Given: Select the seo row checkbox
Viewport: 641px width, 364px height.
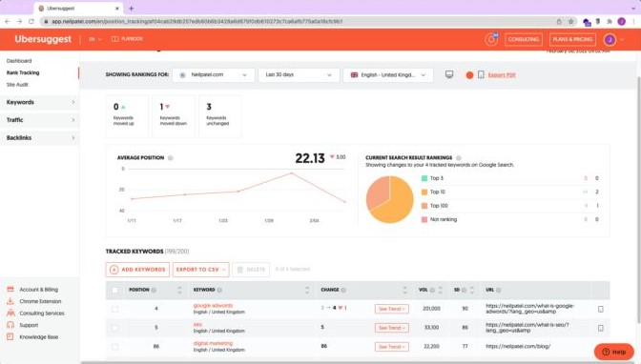Looking at the screenshot, I should [114, 328].
